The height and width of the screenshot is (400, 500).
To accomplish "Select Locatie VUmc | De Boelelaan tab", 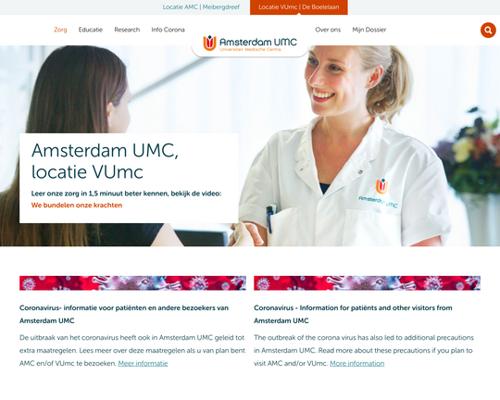I will coord(299,7).
